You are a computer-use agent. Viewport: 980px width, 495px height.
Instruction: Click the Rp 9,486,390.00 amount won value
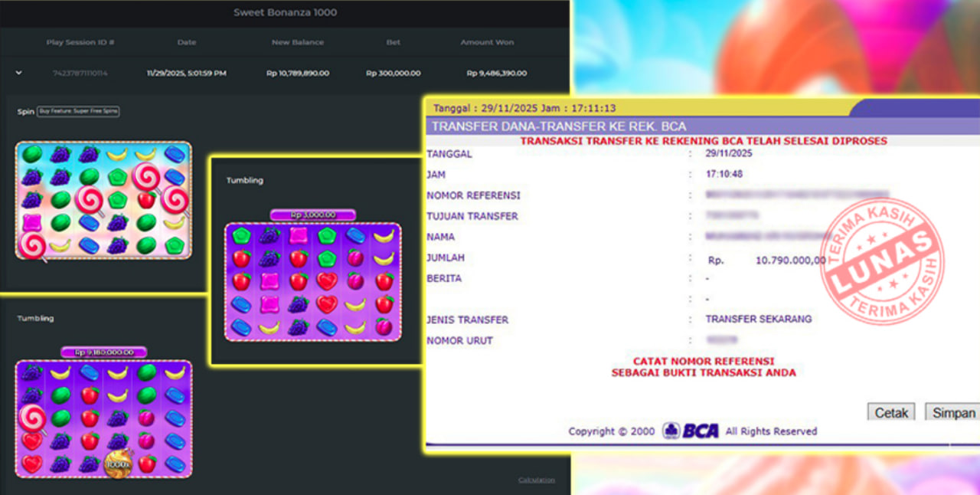496,73
